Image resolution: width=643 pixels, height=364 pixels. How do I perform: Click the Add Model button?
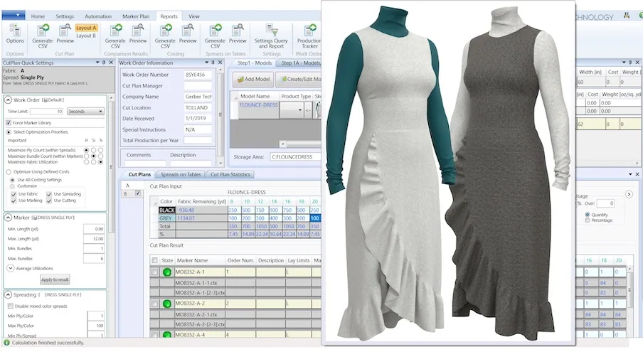(253, 79)
